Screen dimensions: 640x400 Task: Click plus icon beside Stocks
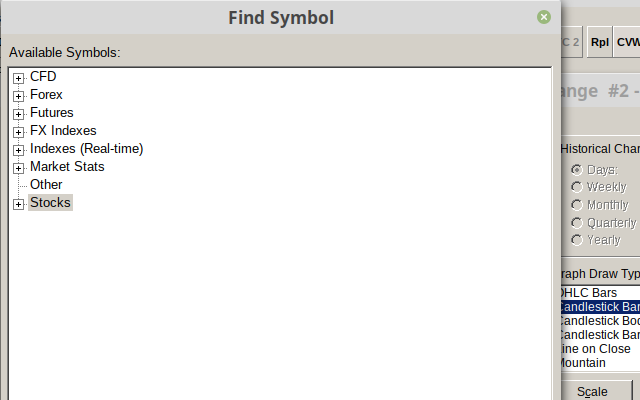coord(18,204)
